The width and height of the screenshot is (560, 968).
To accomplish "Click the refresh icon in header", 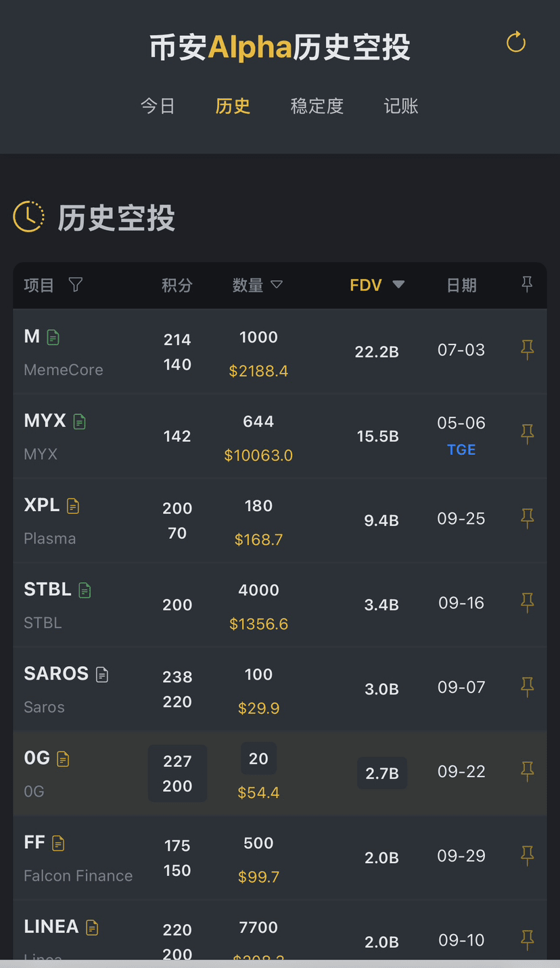I will pos(516,42).
